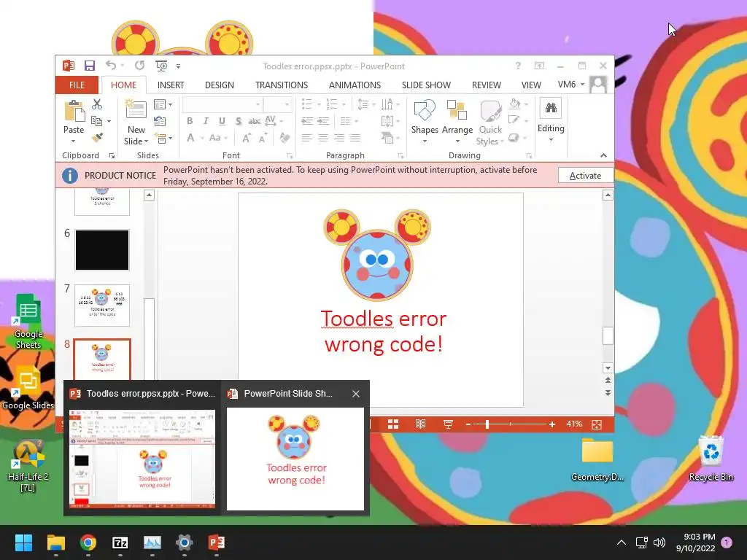Open the Geometry.D... folder on desktop
The height and width of the screenshot is (560, 747).
597,459
